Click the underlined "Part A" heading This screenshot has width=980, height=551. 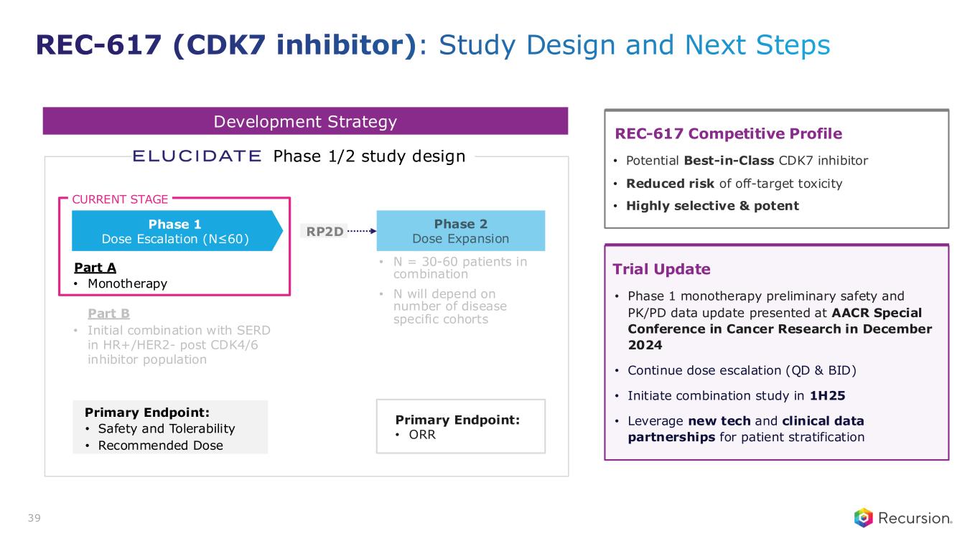pyautogui.click(x=95, y=268)
